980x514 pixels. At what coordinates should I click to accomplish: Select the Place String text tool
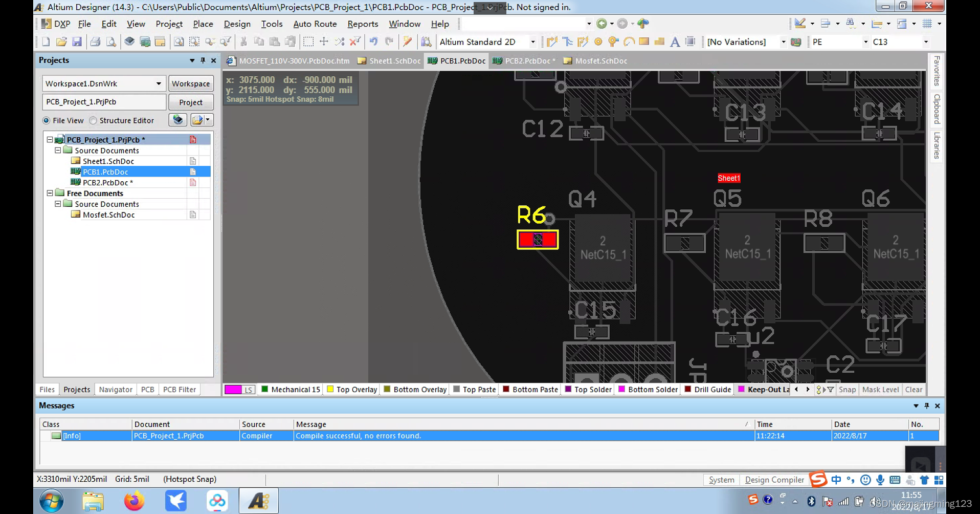[675, 42]
